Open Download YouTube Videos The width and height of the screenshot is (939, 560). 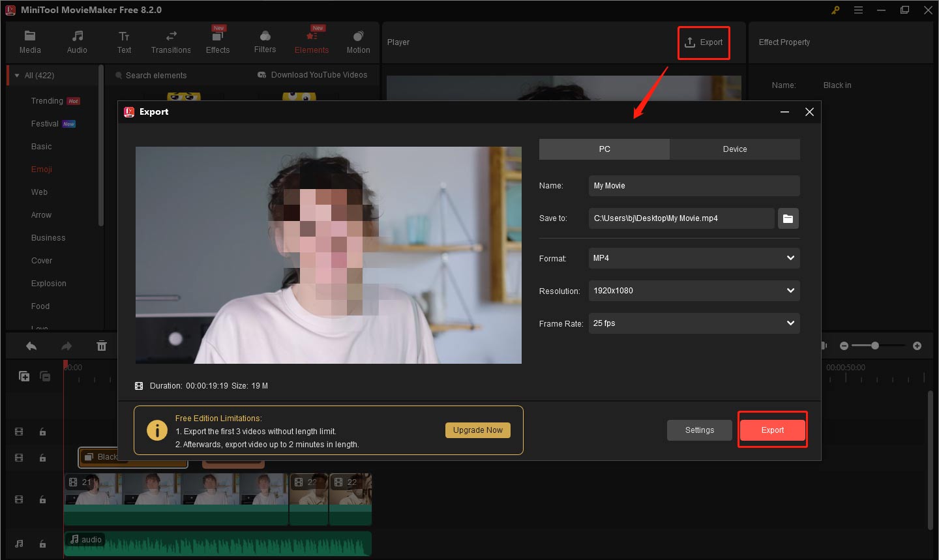click(x=312, y=75)
